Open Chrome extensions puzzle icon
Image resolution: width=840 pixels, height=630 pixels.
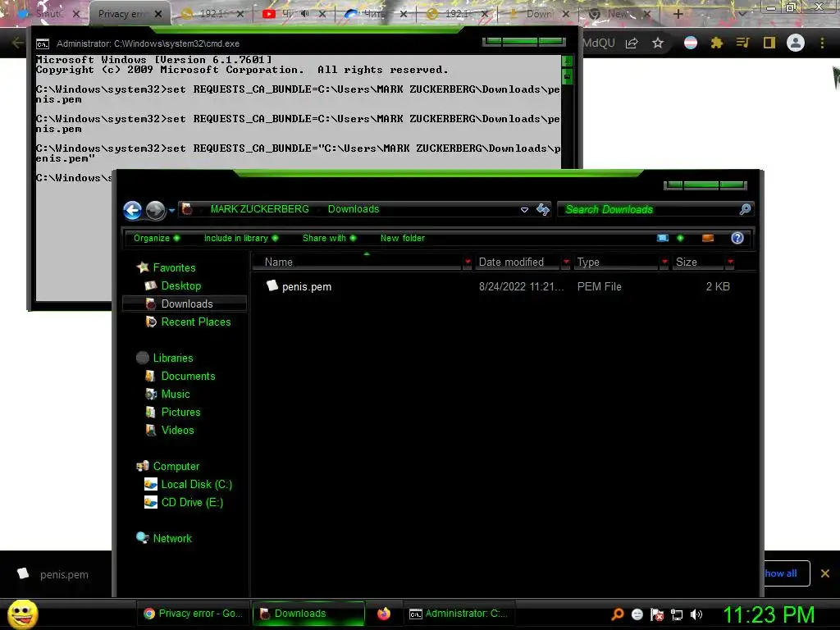point(716,43)
